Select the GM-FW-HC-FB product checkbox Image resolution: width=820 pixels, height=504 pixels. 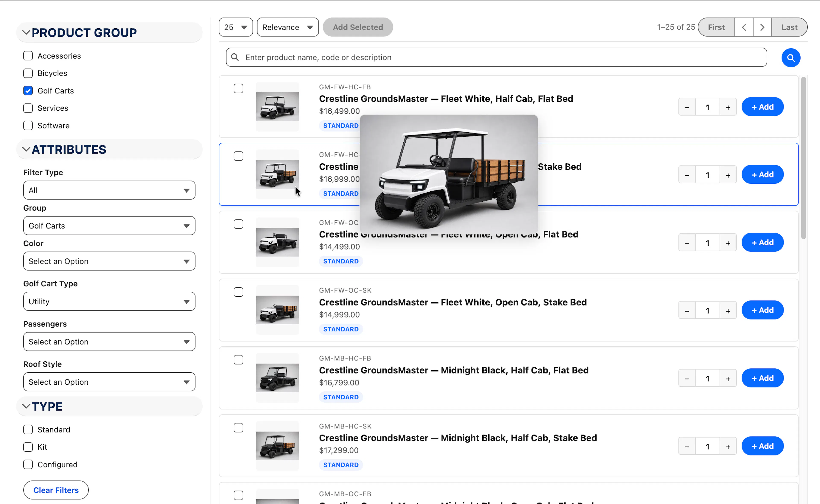coord(238,88)
